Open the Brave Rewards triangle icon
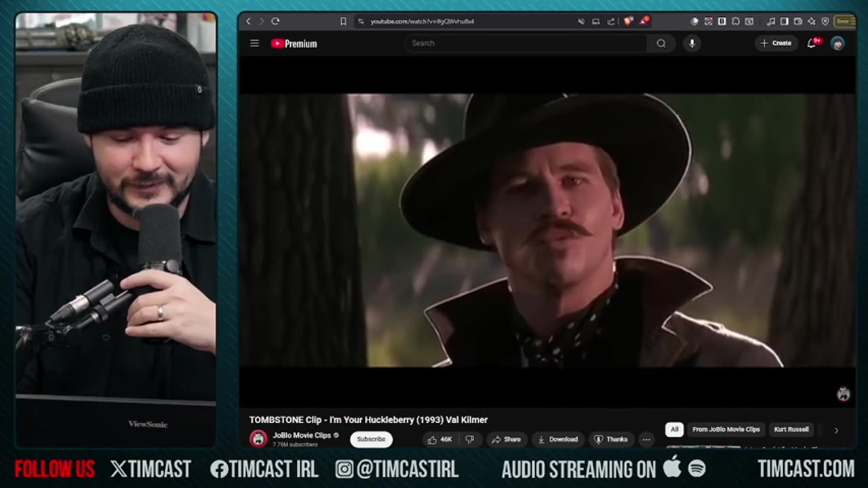The width and height of the screenshot is (868, 488). pyautogui.click(x=644, y=21)
